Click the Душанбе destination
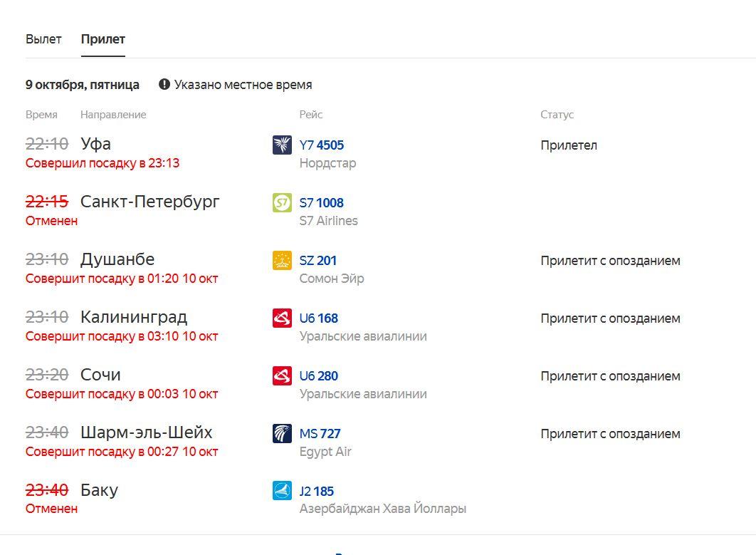 click(117, 259)
